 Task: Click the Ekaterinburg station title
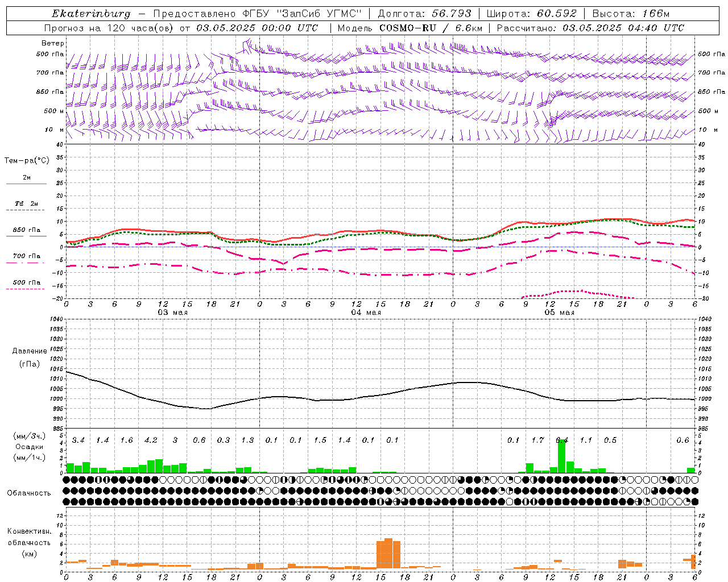tap(91, 14)
